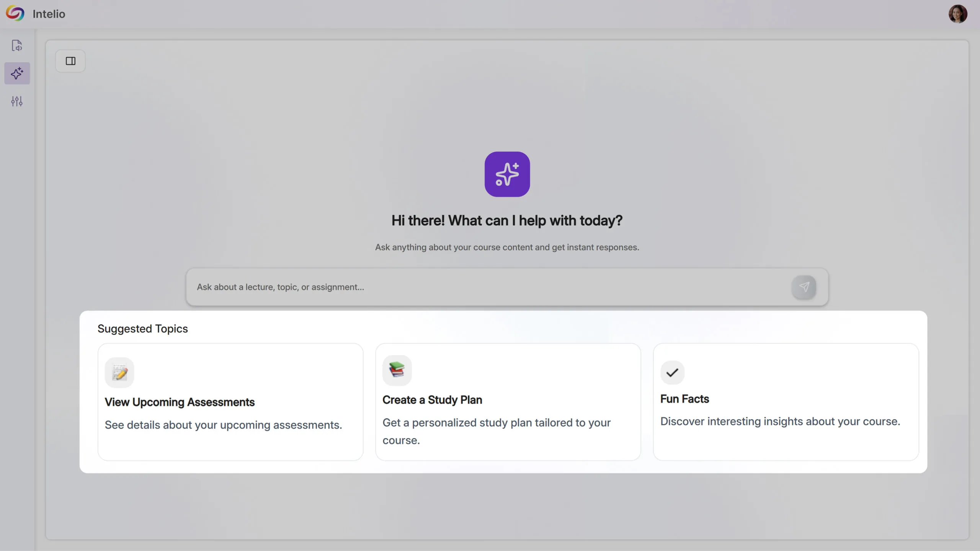Click the large purple sparkle icon
Screen dimensions: 980x551
pos(507,174)
